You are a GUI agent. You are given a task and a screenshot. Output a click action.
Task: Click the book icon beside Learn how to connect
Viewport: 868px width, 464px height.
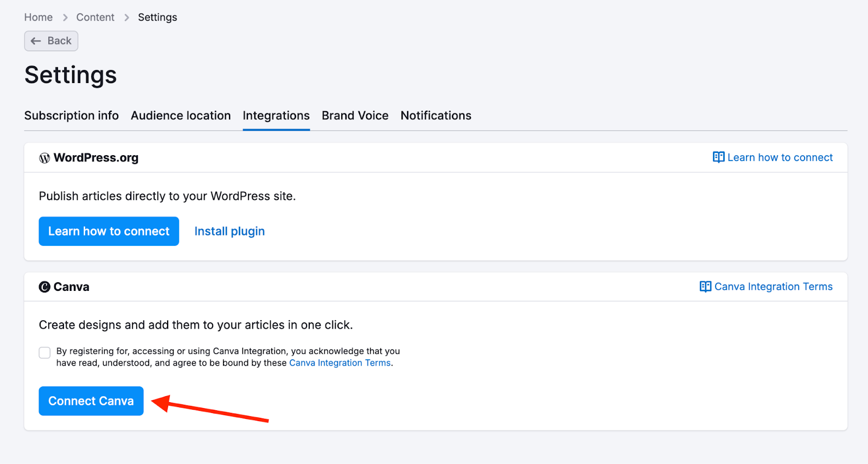click(718, 157)
